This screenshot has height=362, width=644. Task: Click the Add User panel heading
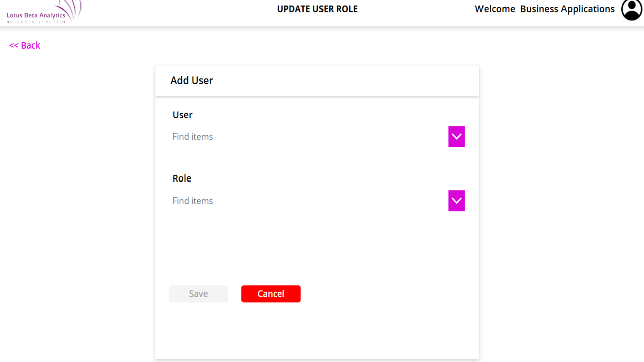tap(192, 80)
